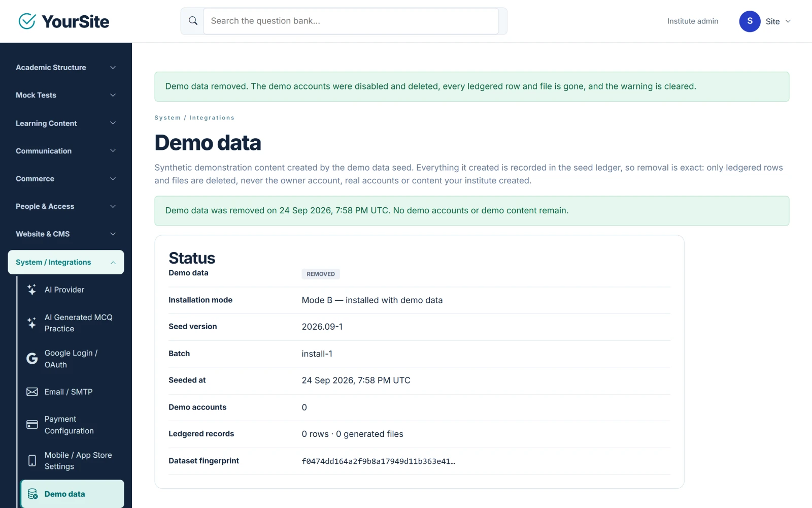Screen dimensions: 812x508
Task: Expand the Communication section
Action: pos(66,151)
